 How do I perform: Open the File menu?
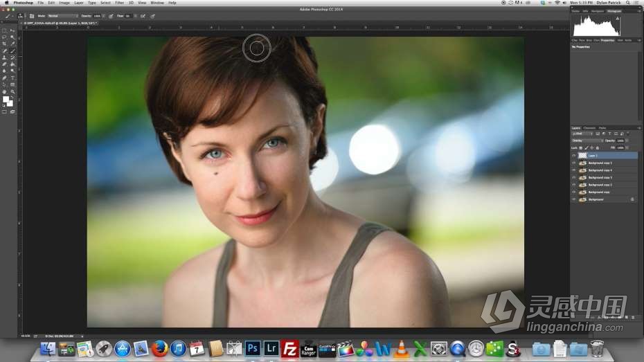pyautogui.click(x=40, y=3)
